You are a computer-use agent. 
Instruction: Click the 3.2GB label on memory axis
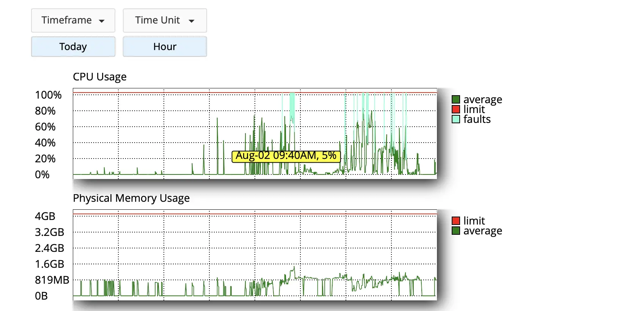click(50, 232)
